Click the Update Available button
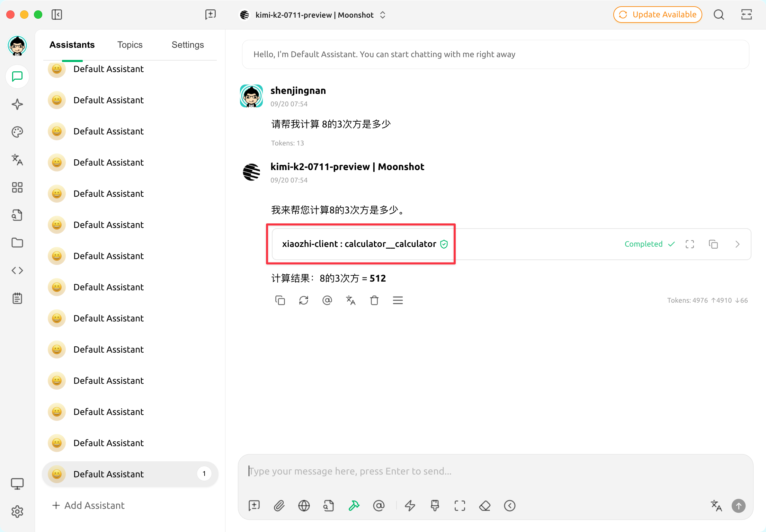The height and width of the screenshot is (532, 766). [657, 15]
